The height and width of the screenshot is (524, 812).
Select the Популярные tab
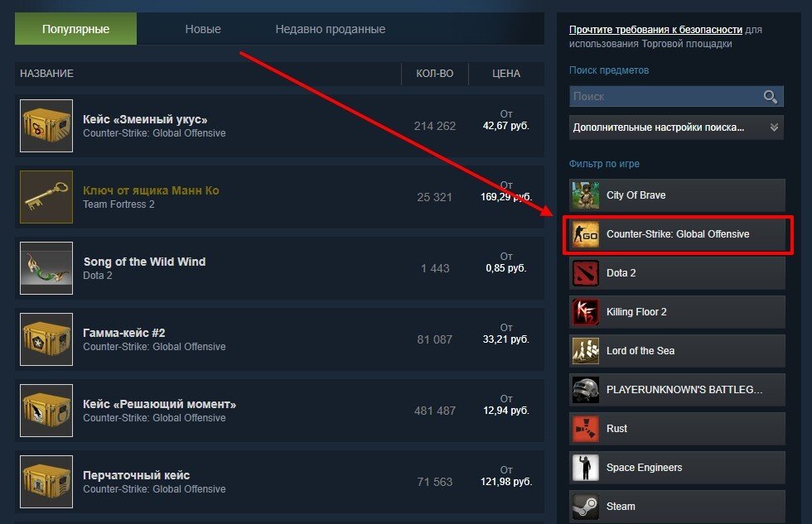point(75,29)
